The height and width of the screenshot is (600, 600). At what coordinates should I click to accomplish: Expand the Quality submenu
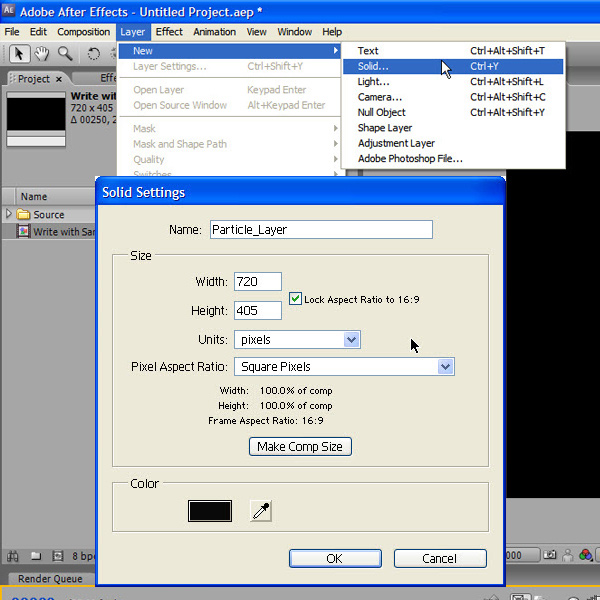[x=335, y=159]
